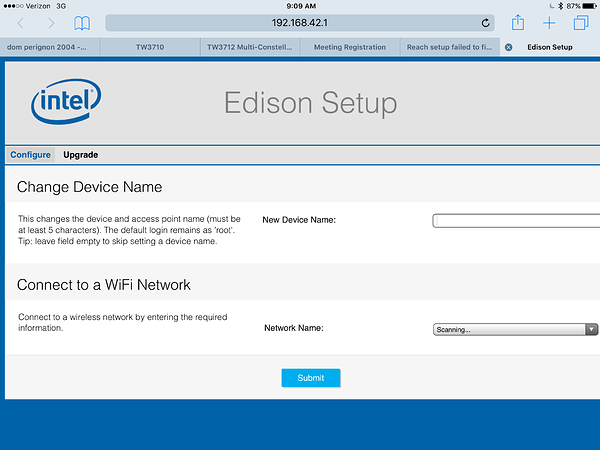The width and height of the screenshot is (600, 450).
Task: Switch to dom perignon 2004 tab
Action: (x=50, y=47)
